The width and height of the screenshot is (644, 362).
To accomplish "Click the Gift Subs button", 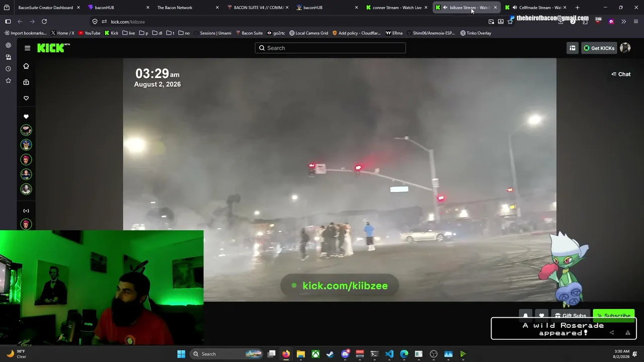I will (571, 316).
